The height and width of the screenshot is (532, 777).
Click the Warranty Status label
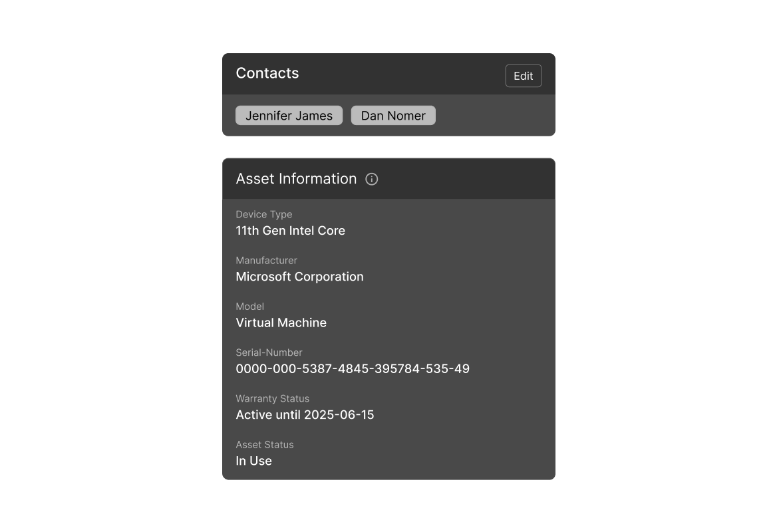[273, 399]
